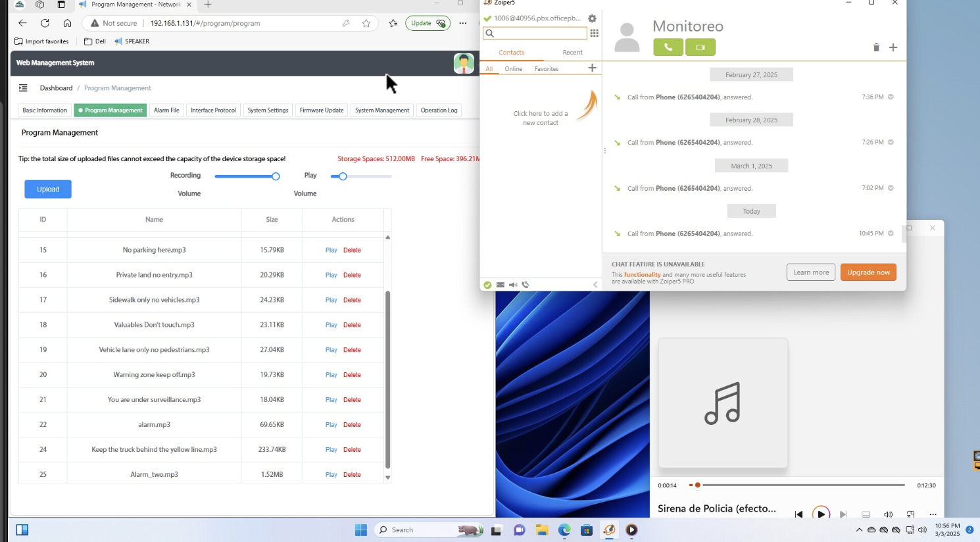The width and height of the screenshot is (980, 542).
Task: Open Zoiper voicemail envelope icon
Action: coord(501,285)
